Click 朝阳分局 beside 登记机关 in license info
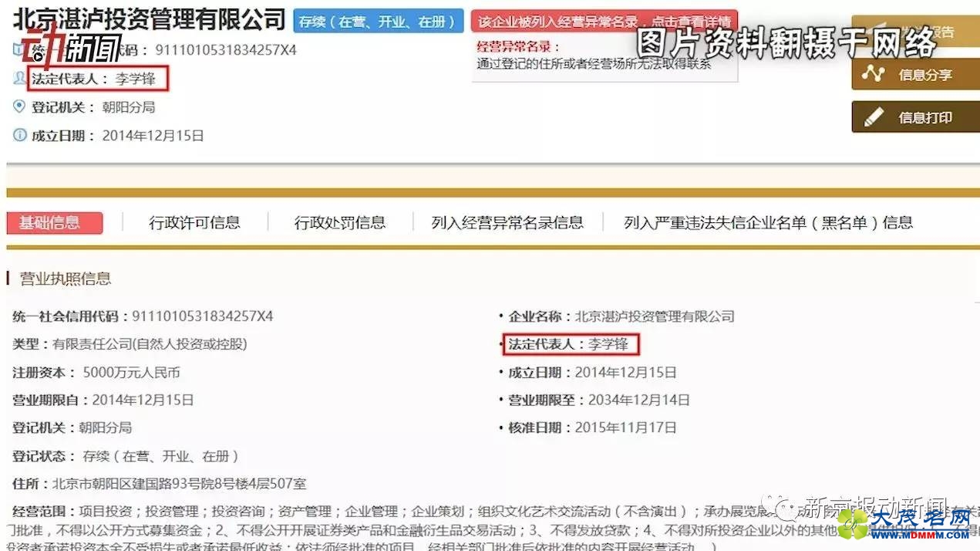This screenshot has height=551, width=980. (x=105, y=428)
